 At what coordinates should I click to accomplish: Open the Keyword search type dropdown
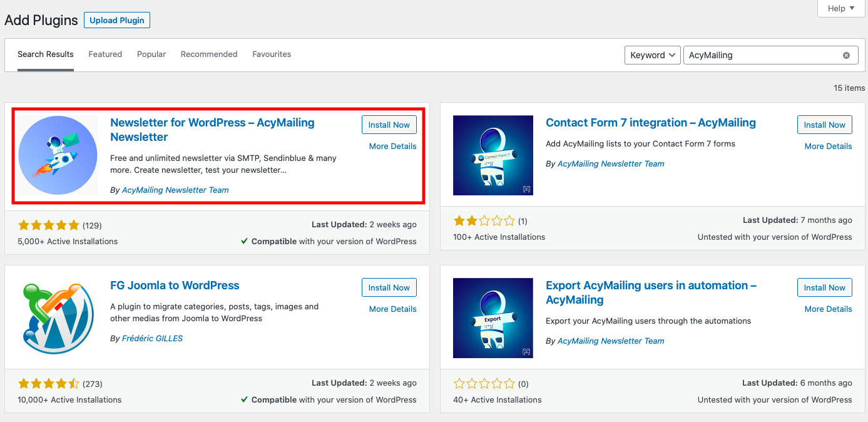point(653,55)
